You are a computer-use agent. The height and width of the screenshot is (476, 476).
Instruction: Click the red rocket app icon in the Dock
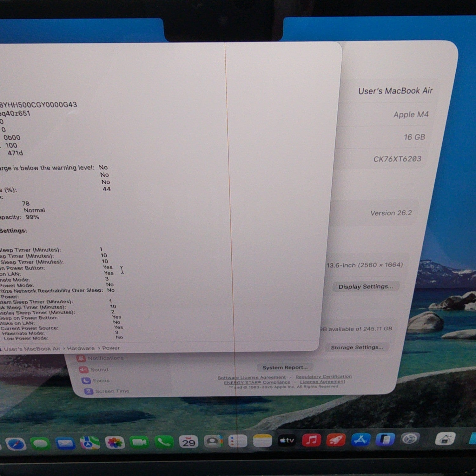coord(336,440)
